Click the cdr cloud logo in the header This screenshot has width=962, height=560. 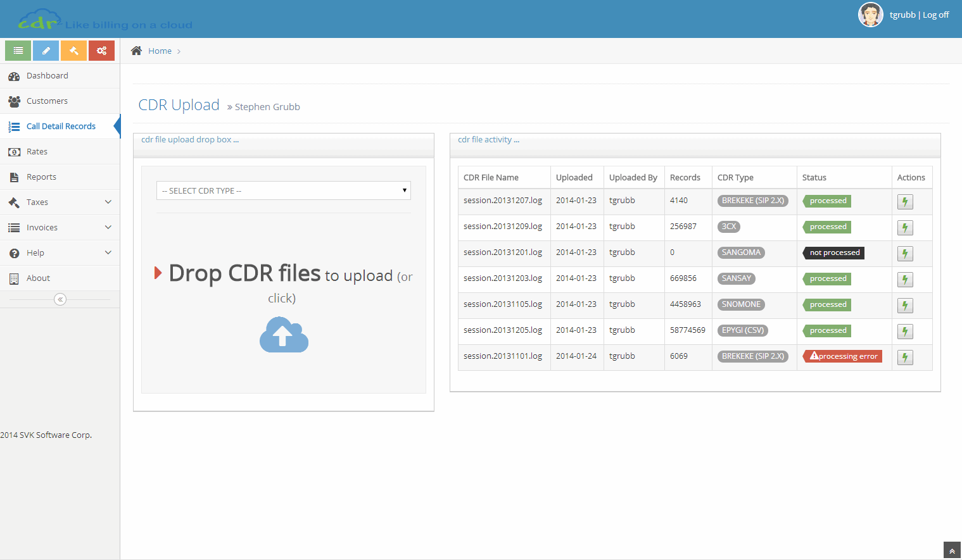tap(40, 19)
